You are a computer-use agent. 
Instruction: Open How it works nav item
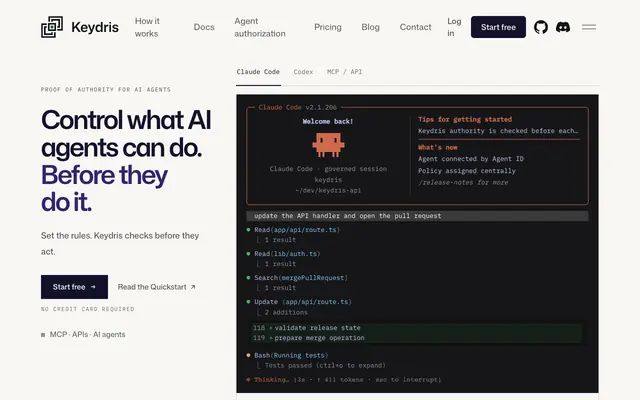pos(147,27)
